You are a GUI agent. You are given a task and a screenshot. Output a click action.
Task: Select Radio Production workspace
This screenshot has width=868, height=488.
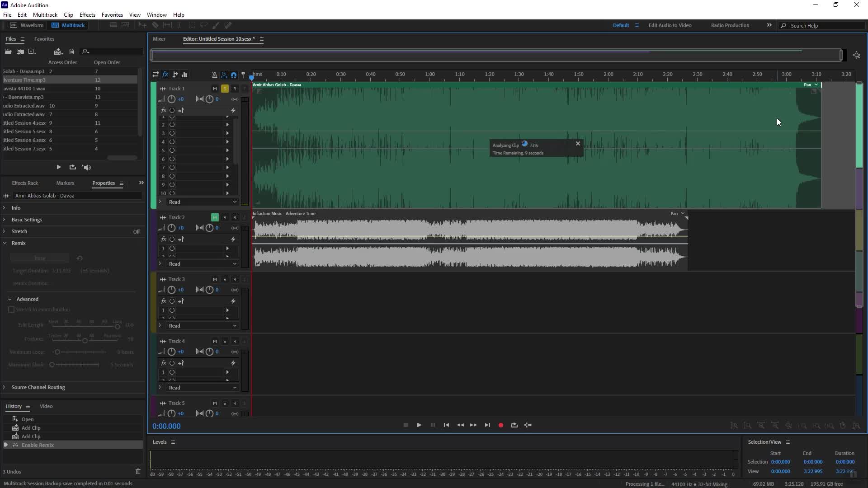730,25
